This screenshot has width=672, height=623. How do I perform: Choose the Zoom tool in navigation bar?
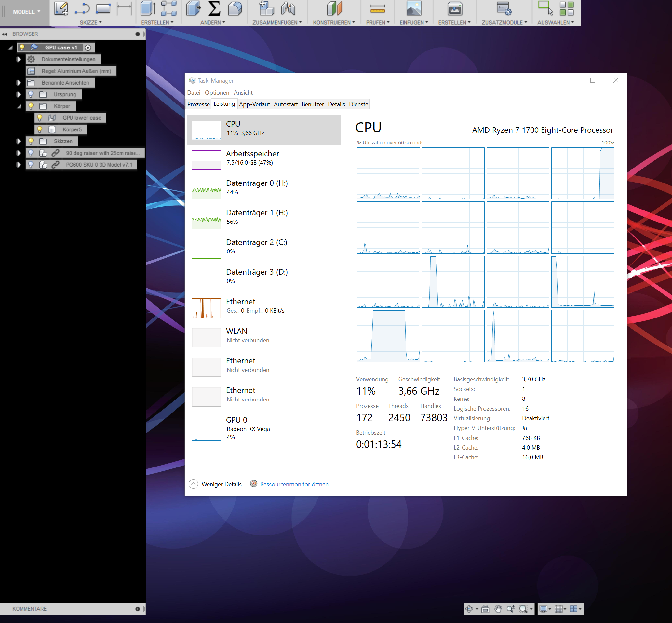point(511,609)
